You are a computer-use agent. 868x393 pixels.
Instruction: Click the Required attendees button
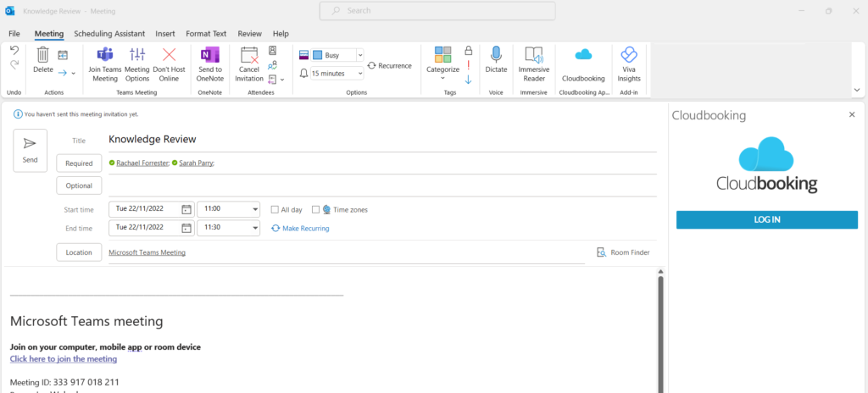point(79,163)
